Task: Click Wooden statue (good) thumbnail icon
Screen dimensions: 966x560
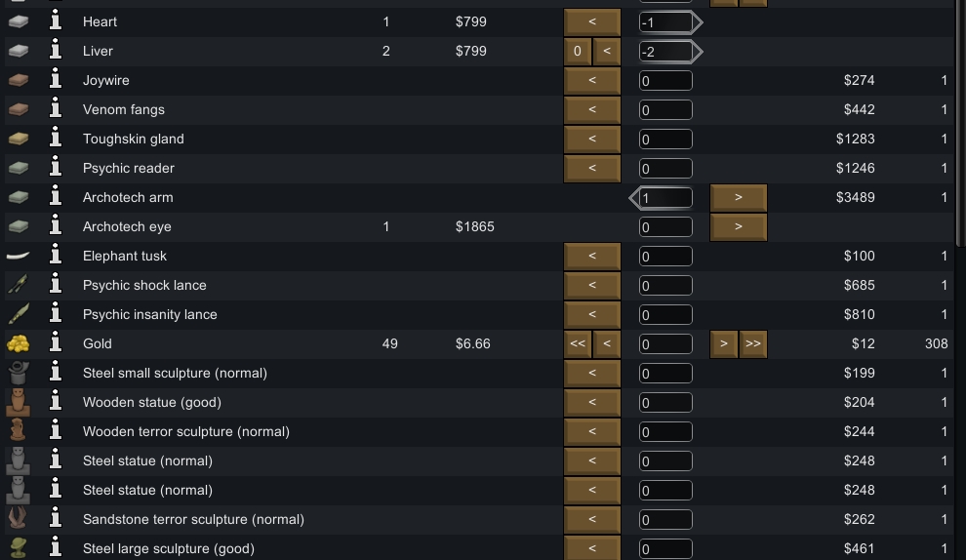Action: pyautogui.click(x=18, y=402)
